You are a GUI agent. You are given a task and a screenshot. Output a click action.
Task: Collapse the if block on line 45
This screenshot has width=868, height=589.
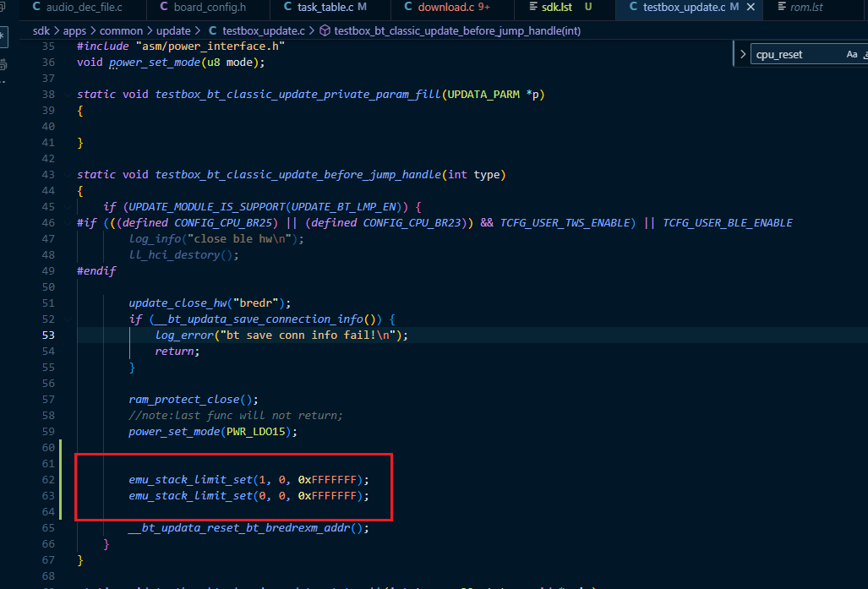(x=68, y=207)
